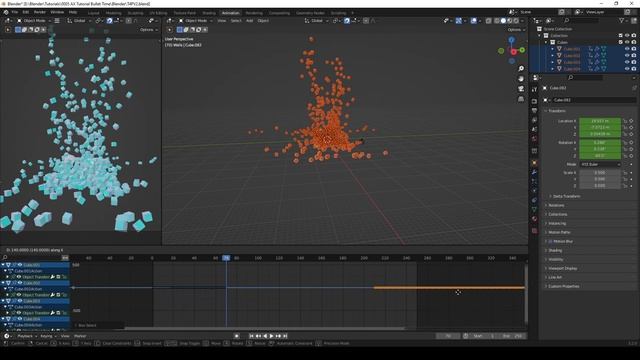Open the Physics properties tab icon
The width and height of the screenshot is (640, 360).
click(534, 191)
